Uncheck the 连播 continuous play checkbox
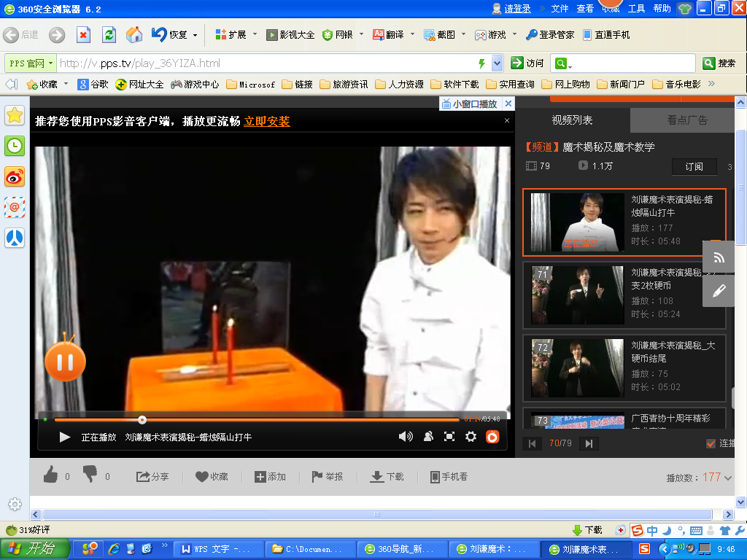747x560 pixels. pyautogui.click(x=711, y=443)
